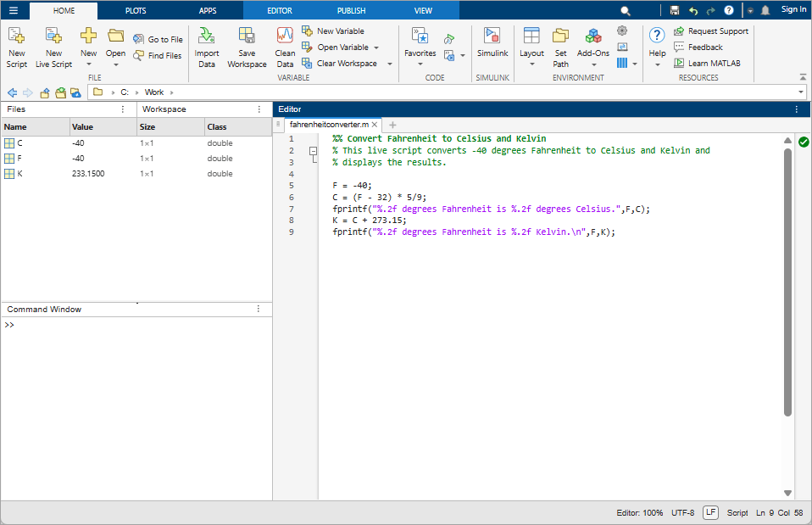The width and height of the screenshot is (812, 525).
Task: Open top bar help question icon
Action: tap(729, 10)
